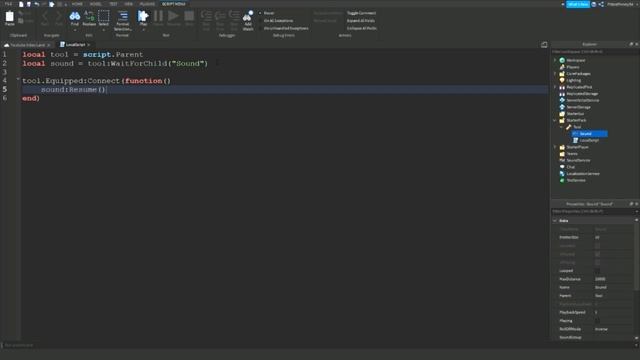Screen dimensions: 640x360
Task: Select ServerStorage in Explorer
Action: (578, 107)
